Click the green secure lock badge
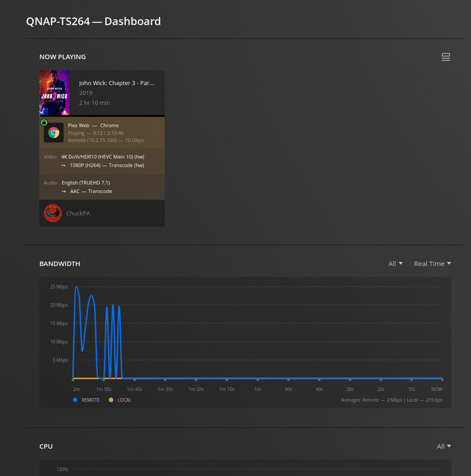This screenshot has width=471, height=476. 44,123
